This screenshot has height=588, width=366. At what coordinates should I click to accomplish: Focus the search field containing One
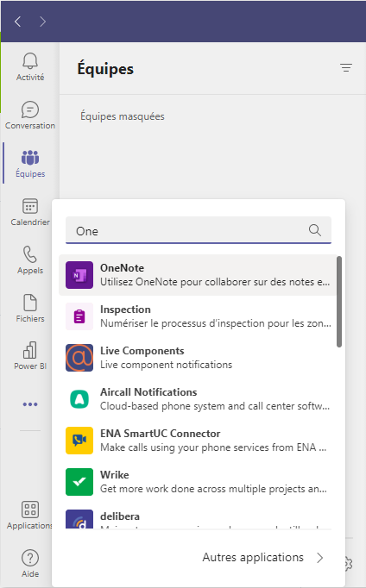click(199, 230)
